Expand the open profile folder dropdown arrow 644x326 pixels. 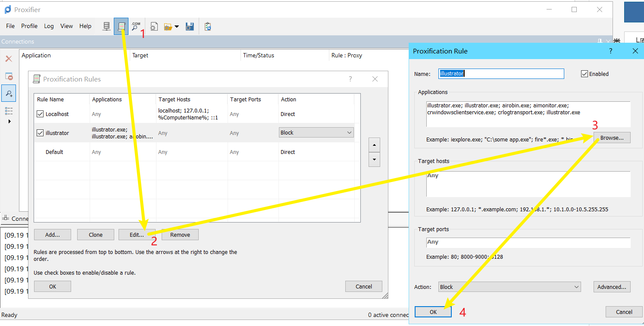tap(177, 27)
